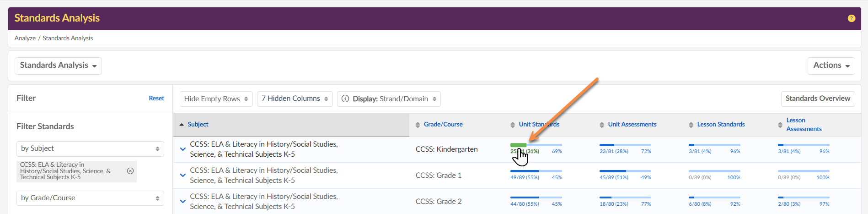This screenshot has height=214, width=868.
Task: Click the yellow help question mark icon
Action: [851, 18]
